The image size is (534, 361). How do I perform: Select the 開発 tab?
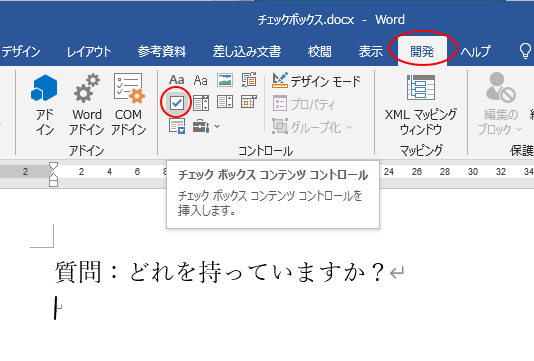(x=422, y=52)
